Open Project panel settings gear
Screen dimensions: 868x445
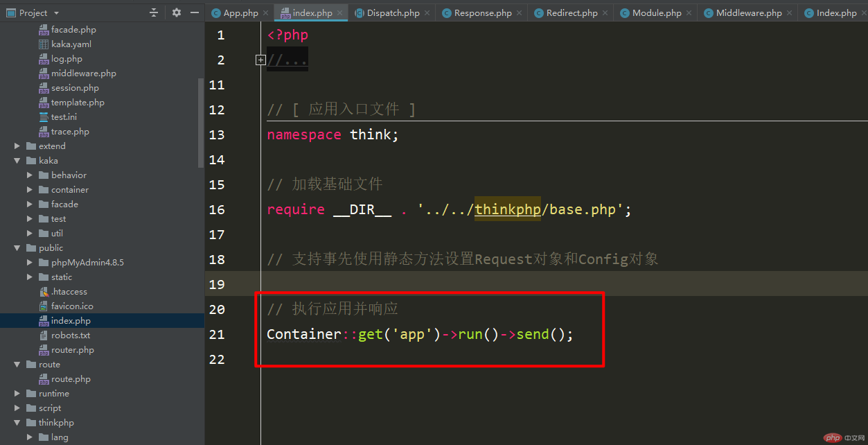[x=176, y=12]
